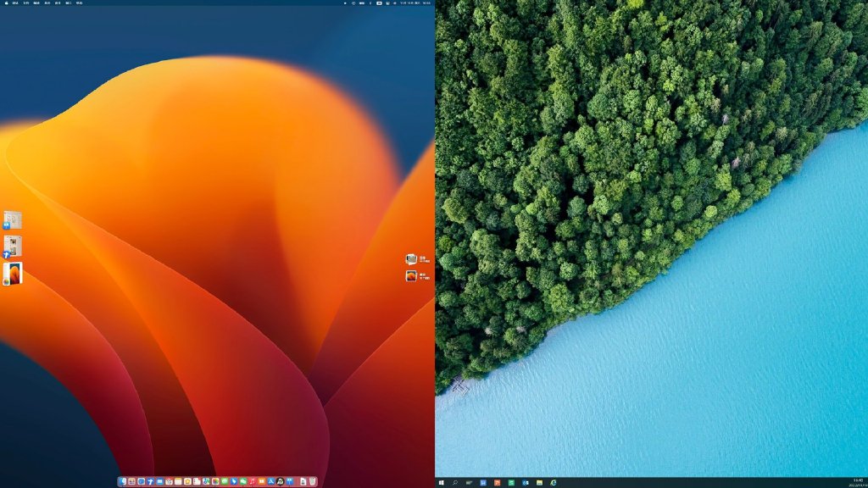Open File Explorer on the Windows taskbar
868x488 pixels.
(539, 482)
